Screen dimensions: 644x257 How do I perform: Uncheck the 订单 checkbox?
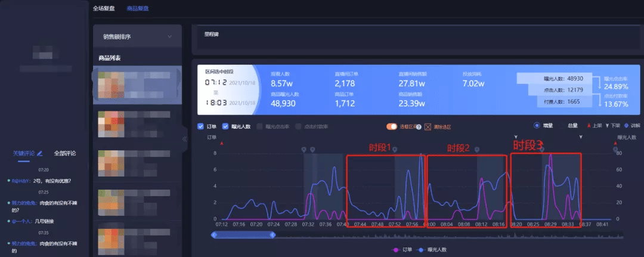tap(201, 126)
